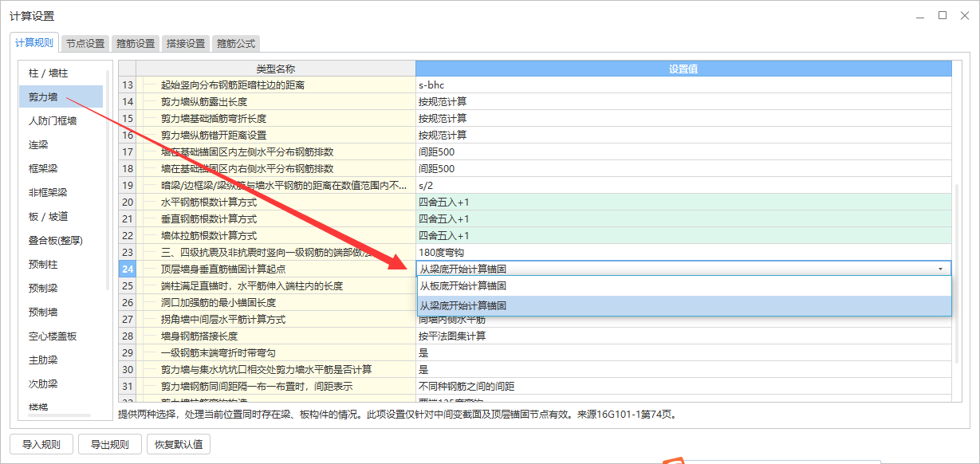The height and width of the screenshot is (464, 980).
Task: Switch to the 箍筋设置 tab
Action: tap(136, 44)
